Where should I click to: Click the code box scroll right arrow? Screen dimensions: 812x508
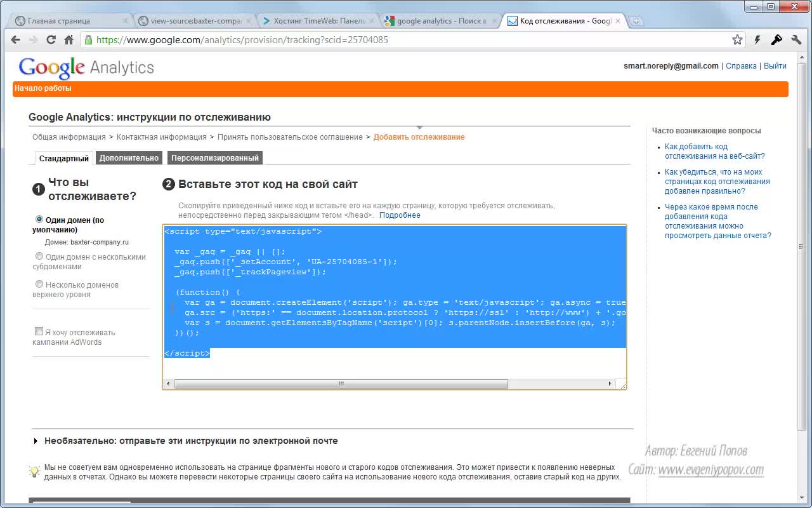[610, 384]
